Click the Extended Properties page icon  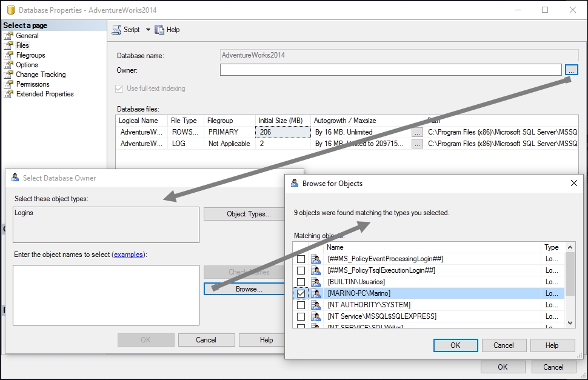[8, 94]
